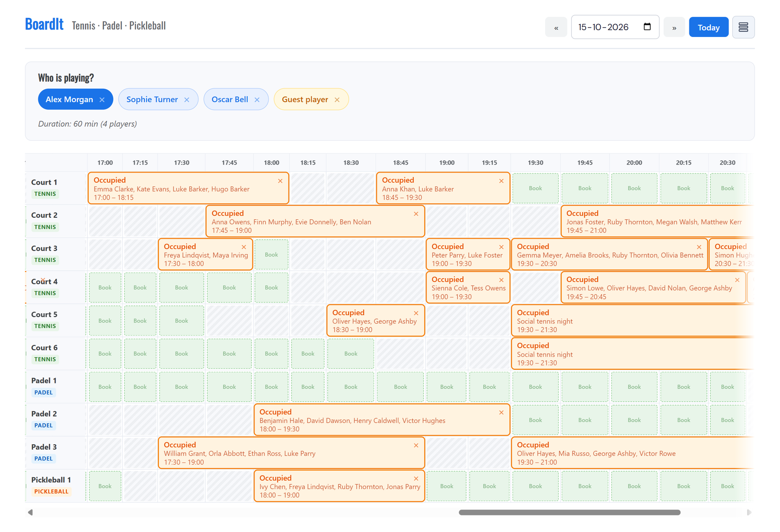Click the Oliver Hayes, Mia Russo Padel 3 booking

point(632,453)
